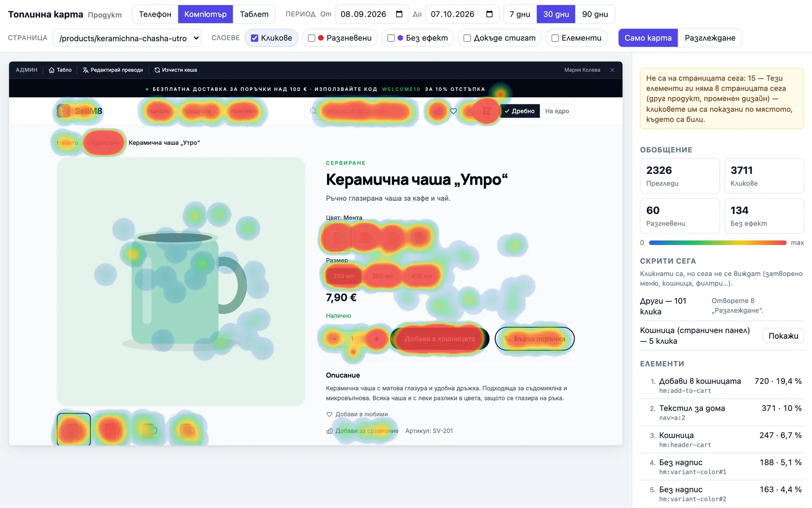The image size is (812, 508).
Task: Open the Продукти nav link
Action: click(x=196, y=111)
